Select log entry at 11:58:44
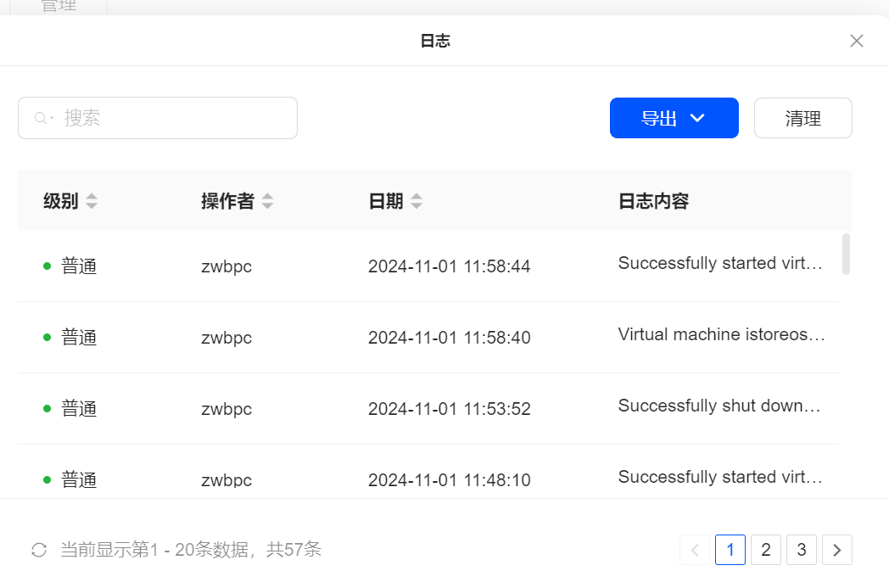Image resolution: width=889 pixels, height=588 pixels. [449, 266]
